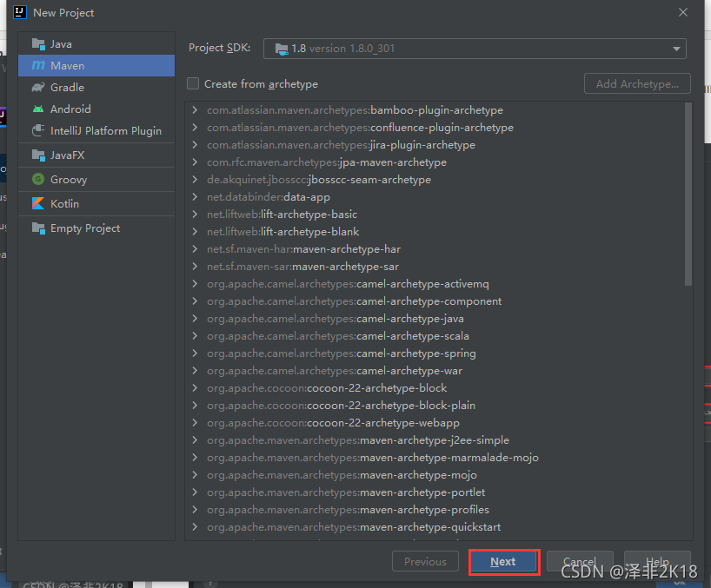
Task: Click the Help button
Action: [657, 562]
